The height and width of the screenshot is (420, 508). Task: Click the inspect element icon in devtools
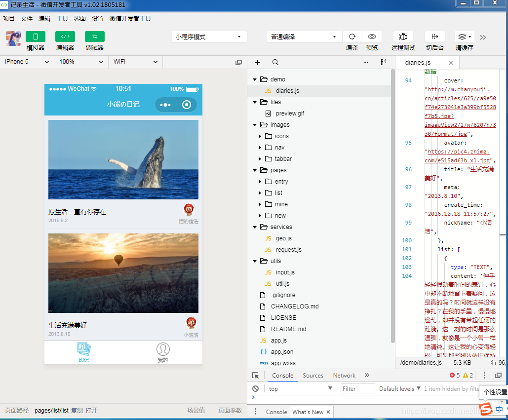click(256, 375)
